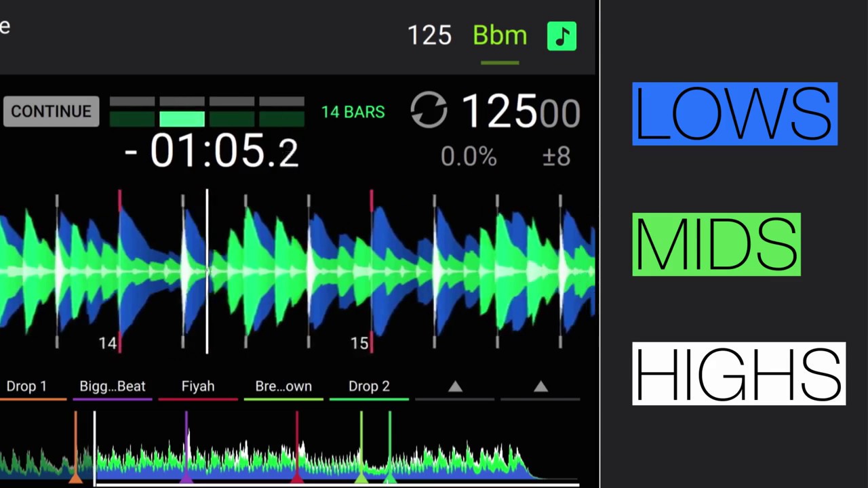Click the 14 BARS loop label

point(353,113)
